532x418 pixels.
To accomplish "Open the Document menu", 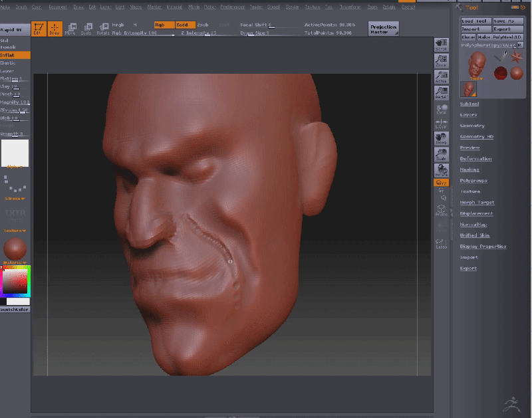I will (x=58, y=7).
